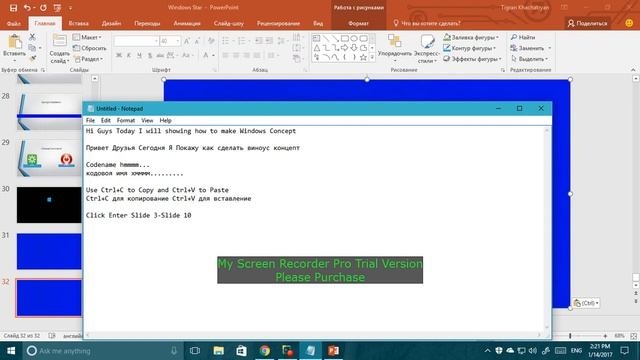Open the Section (Раздел) dropdown
The height and width of the screenshot is (360, 640).
coord(89,59)
